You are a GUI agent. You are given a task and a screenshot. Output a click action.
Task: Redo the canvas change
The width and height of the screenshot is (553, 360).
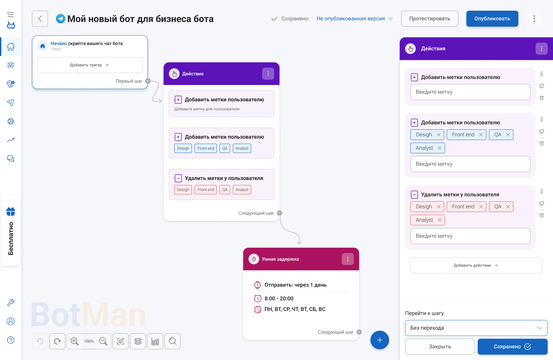click(x=57, y=341)
